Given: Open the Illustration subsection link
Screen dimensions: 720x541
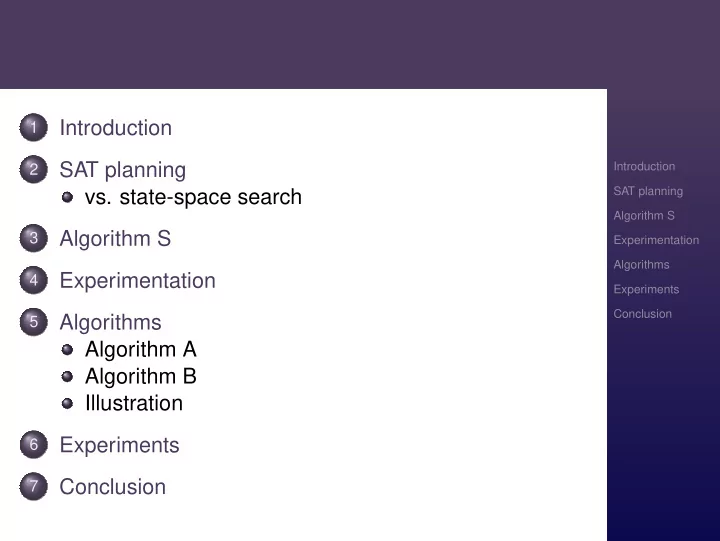Looking at the screenshot, I should pyautogui.click(x=134, y=403).
